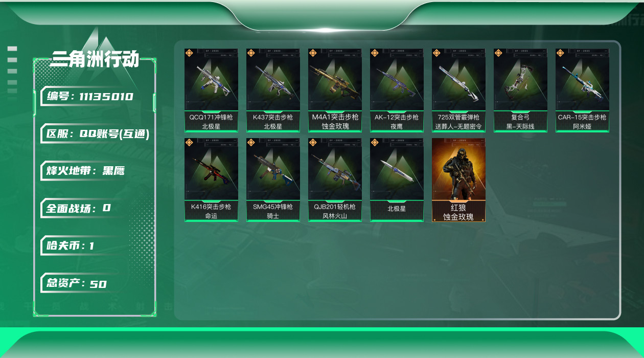This screenshot has height=358, width=644.
Task: Select the 725双管霰弹枪 送葬人 card
Action: (x=458, y=91)
